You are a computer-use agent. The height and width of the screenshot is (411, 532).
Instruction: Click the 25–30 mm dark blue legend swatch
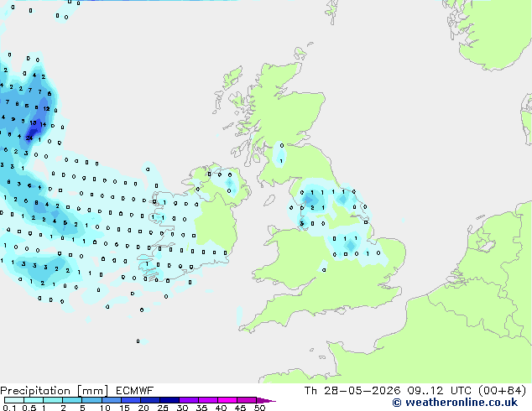tap(169, 400)
